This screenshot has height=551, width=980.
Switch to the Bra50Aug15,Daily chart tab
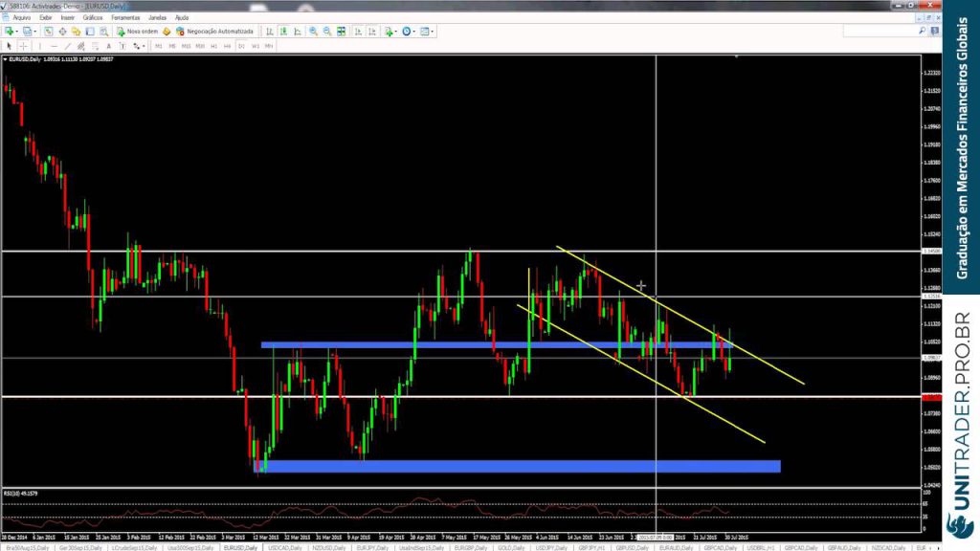[x=28, y=548]
